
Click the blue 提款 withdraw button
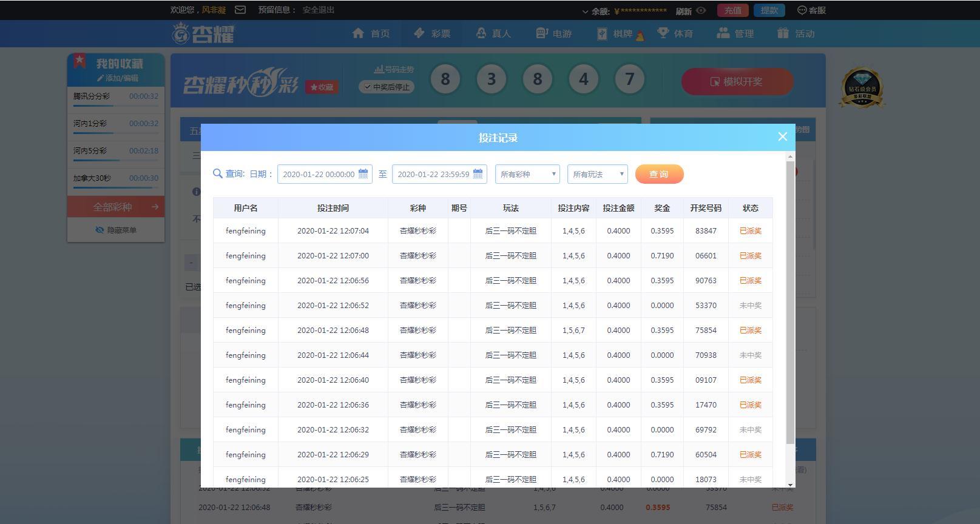tap(769, 10)
